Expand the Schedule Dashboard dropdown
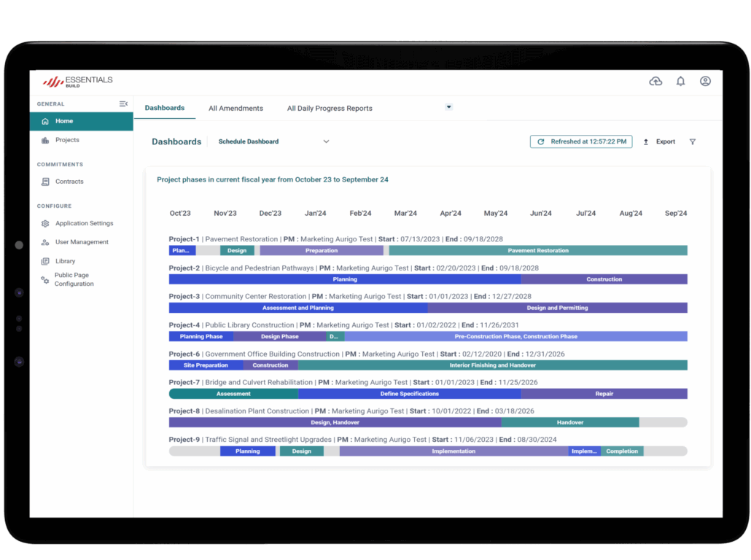 coord(326,142)
